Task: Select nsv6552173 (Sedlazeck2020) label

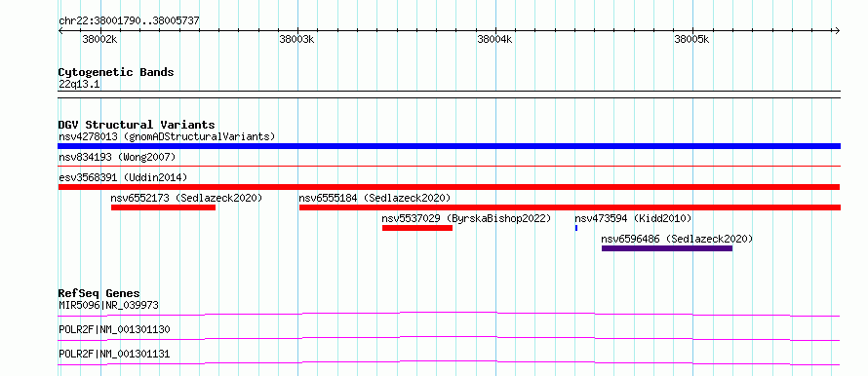Action: click(x=186, y=198)
